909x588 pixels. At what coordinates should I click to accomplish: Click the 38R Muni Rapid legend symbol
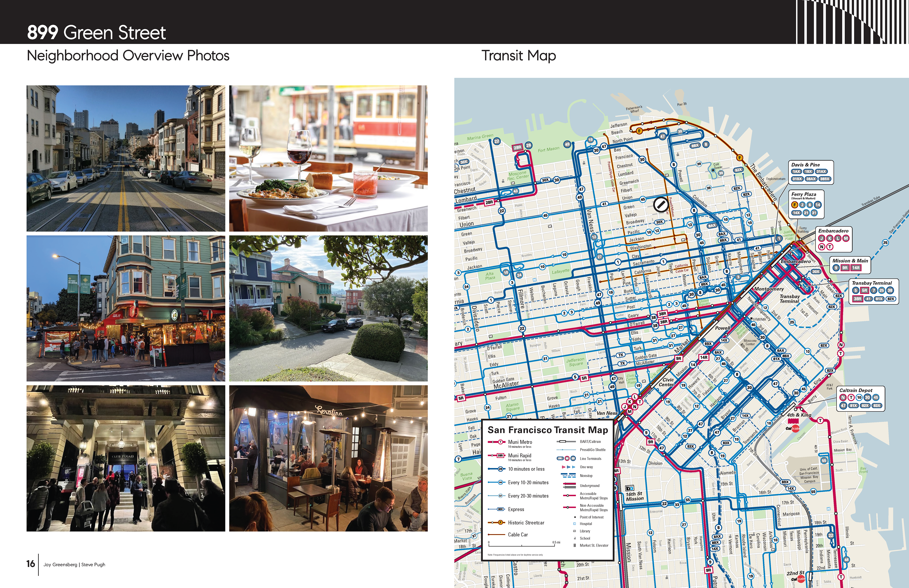[x=500, y=455]
